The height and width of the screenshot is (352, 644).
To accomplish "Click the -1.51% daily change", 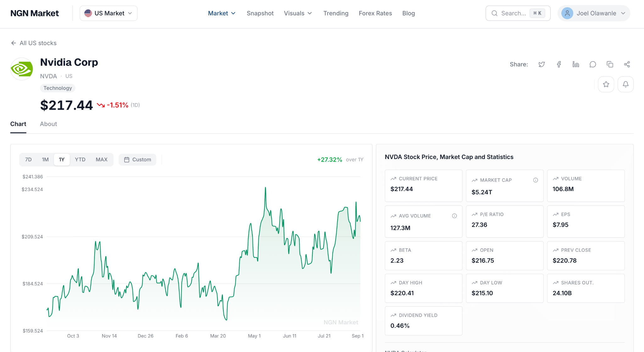I will [118, 105].
